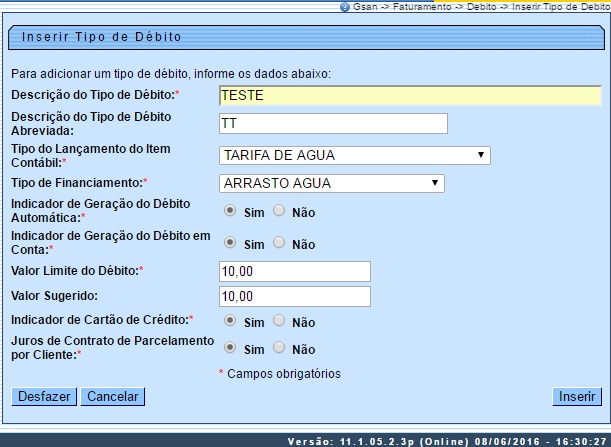Select Sim for Geração do Débito em Conta
This screenshot has height=447, width=611.
pyautogui.click(x=230, y=242)
